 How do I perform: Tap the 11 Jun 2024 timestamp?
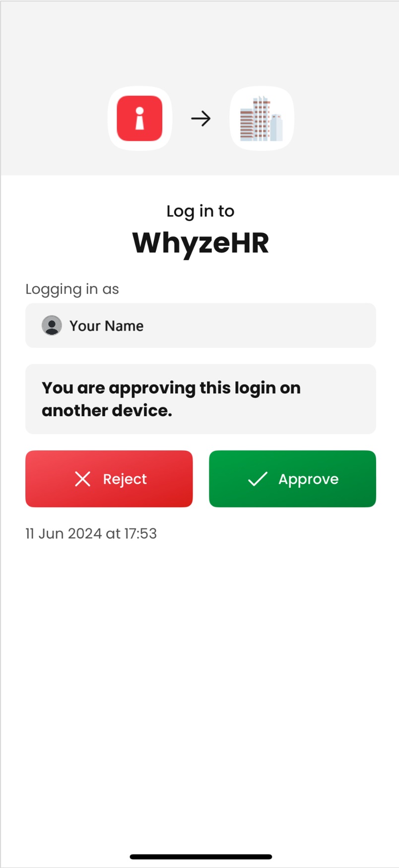coord(91,533)
